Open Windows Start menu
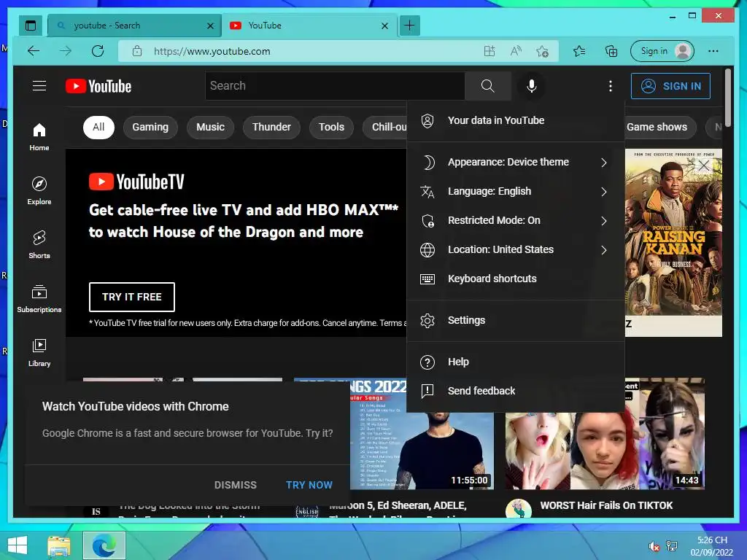This screenshot has height=560, width=747. pos(18,545)
